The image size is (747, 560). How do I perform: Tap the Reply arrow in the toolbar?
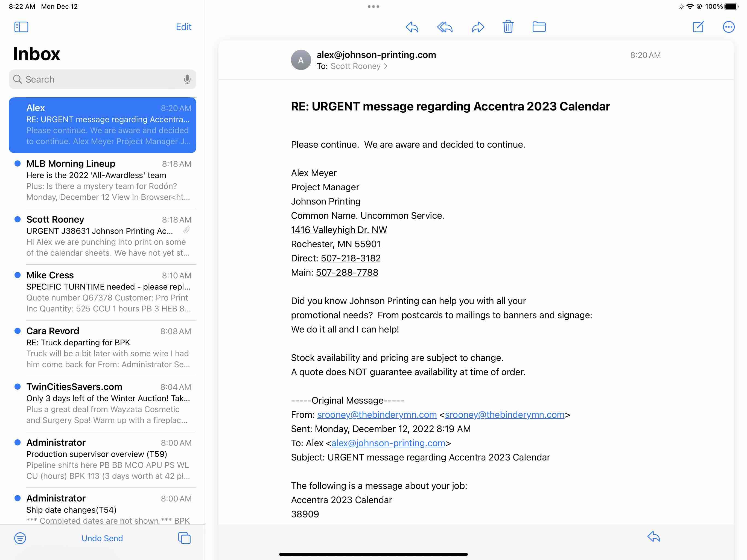click(412, 27)
